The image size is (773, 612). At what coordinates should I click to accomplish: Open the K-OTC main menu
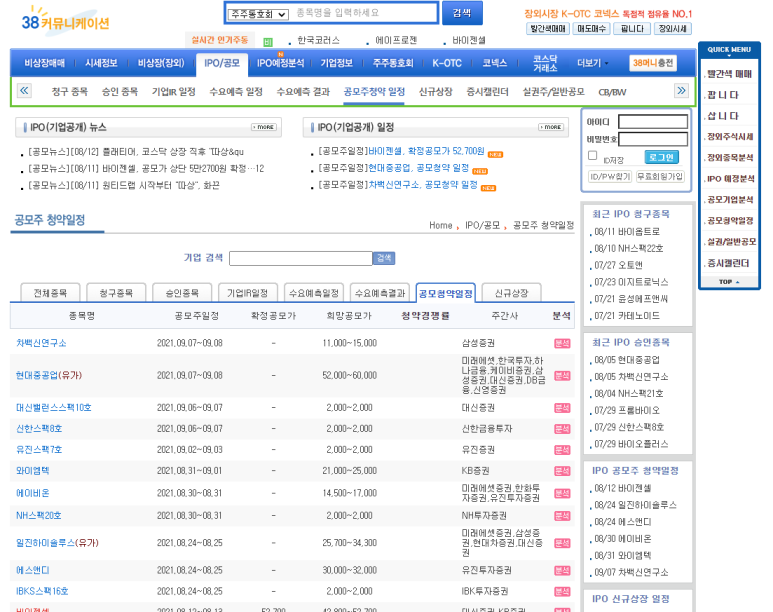pos(447,63)
